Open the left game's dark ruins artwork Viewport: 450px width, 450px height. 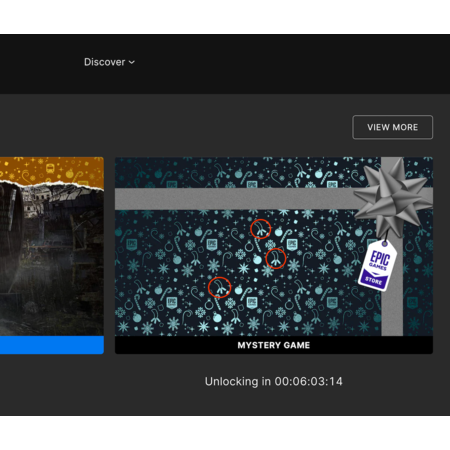pos(52,260)
